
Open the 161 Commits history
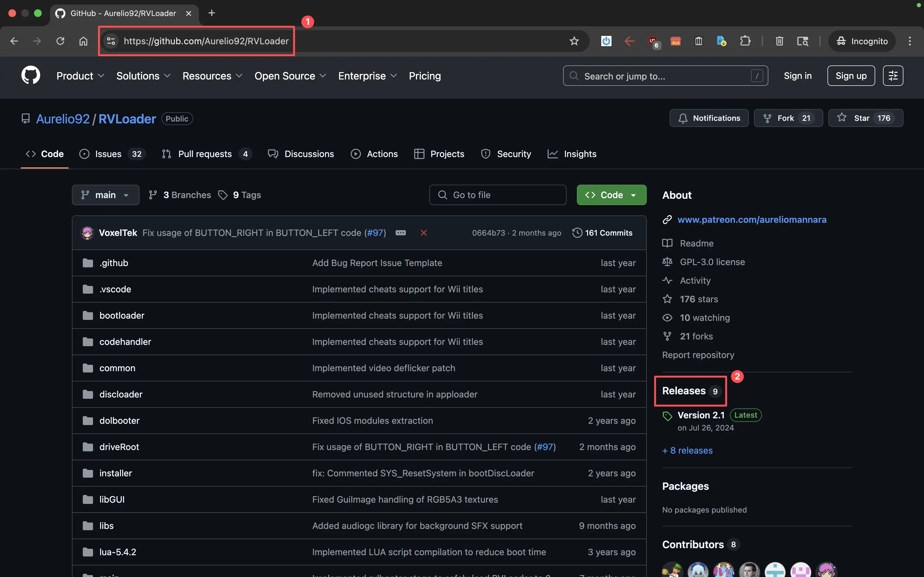click(x=603, y=233)
